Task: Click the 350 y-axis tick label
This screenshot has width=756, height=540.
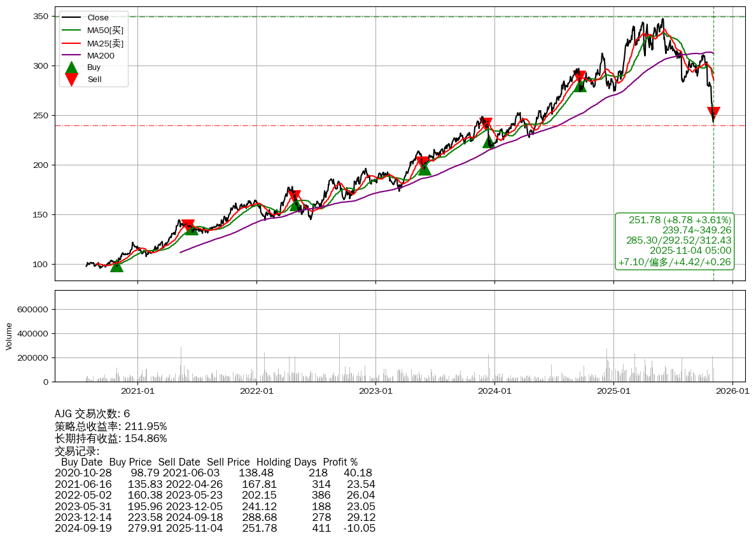Action: (41, 16)
